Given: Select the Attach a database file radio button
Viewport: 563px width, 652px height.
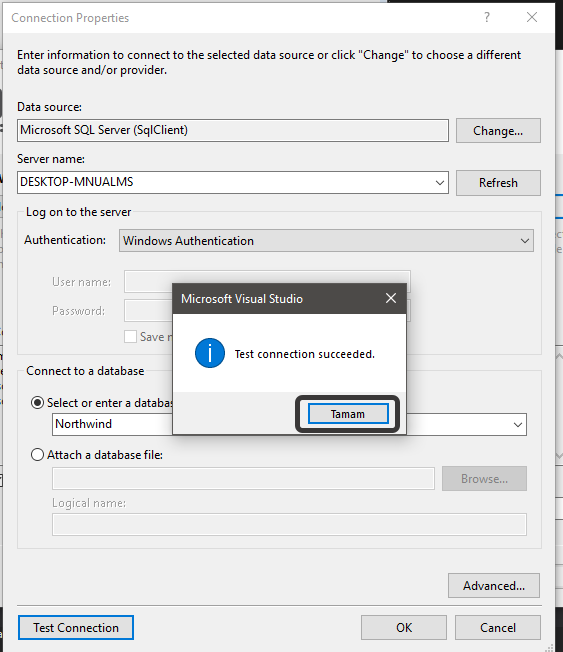Looking at the screenshot, I should [37, 454].
